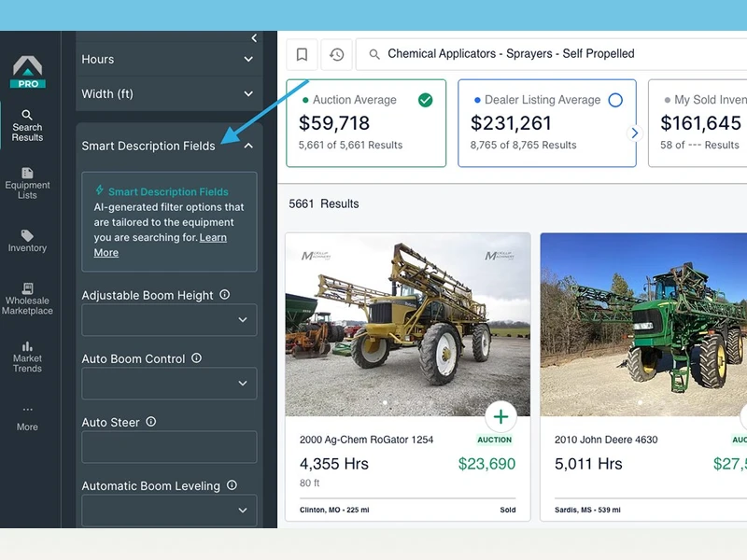Open the Ag-Chem RoGator sprayer photo
This screenshot has width=747, height=560.
(x=408, y=324)
